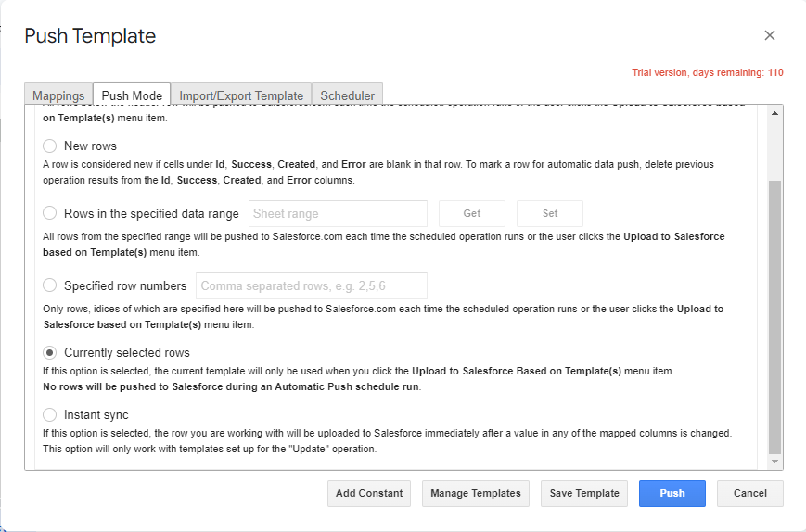Click Save Template button
The height and width of the screenshot is (532, 806).
tap(584, 493)
